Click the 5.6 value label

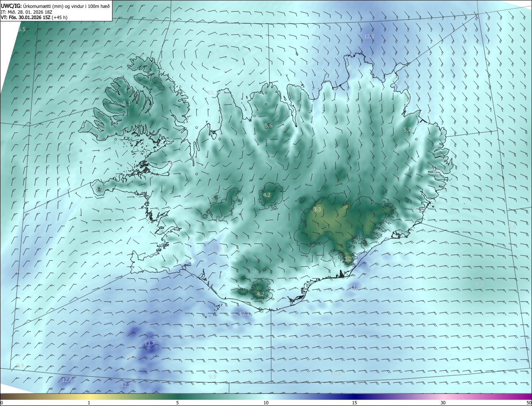tap(268, 126)
